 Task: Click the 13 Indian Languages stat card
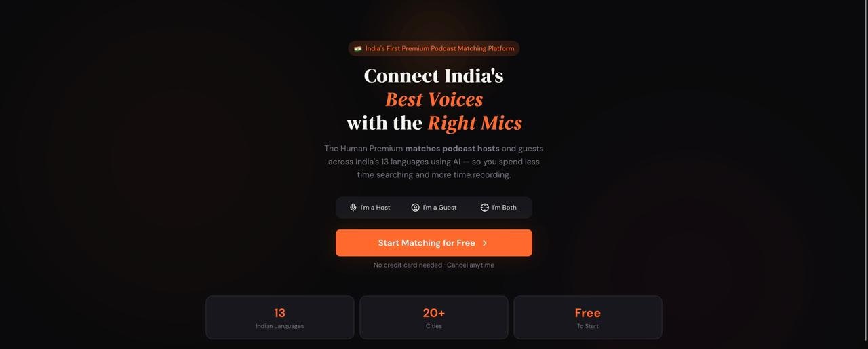280,317
